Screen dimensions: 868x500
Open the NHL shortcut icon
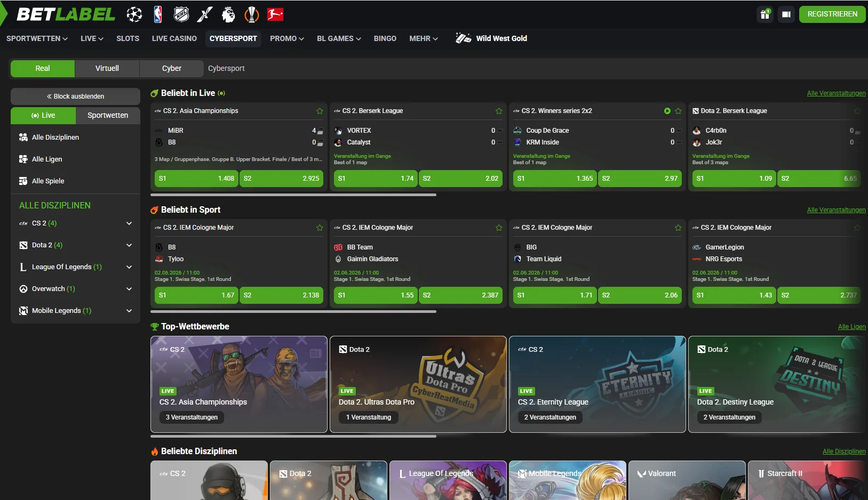pyautogui.click(x=181, y=14)
